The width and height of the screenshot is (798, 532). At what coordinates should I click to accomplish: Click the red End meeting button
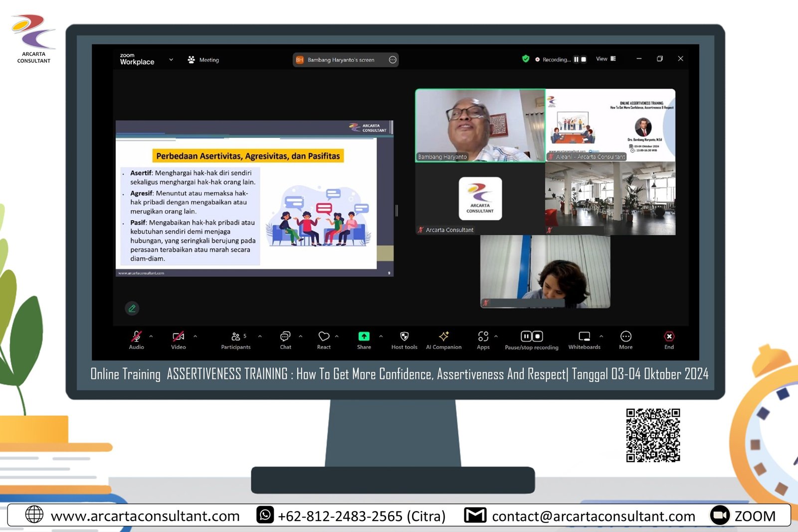[669, 337]
